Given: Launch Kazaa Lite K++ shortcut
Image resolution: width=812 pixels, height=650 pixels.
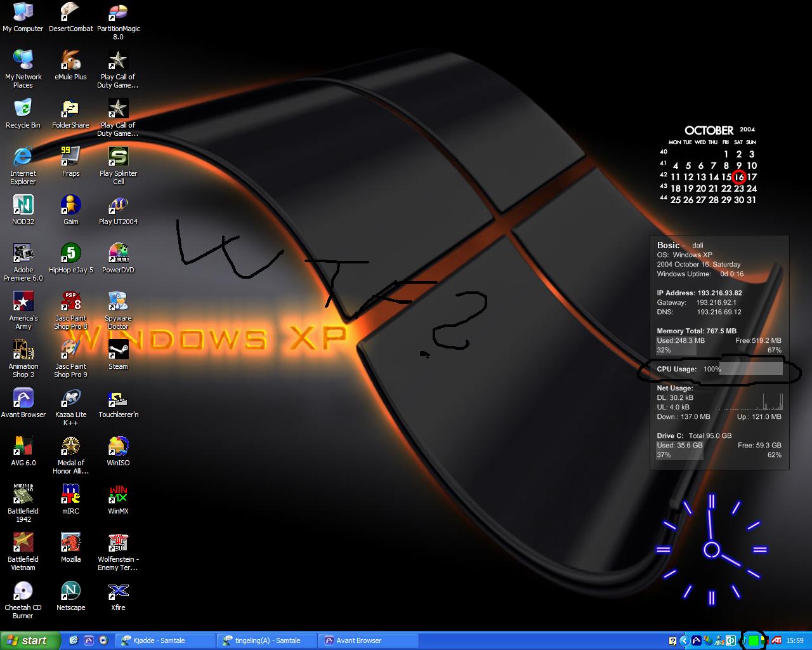Looking at the screenshot, I should 70,407.
